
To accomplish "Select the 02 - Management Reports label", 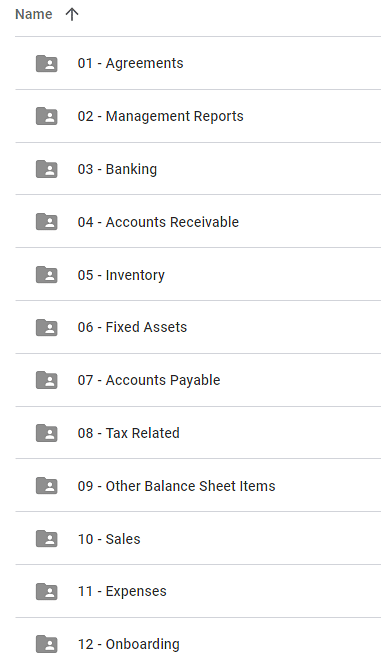I will point(161,116).
